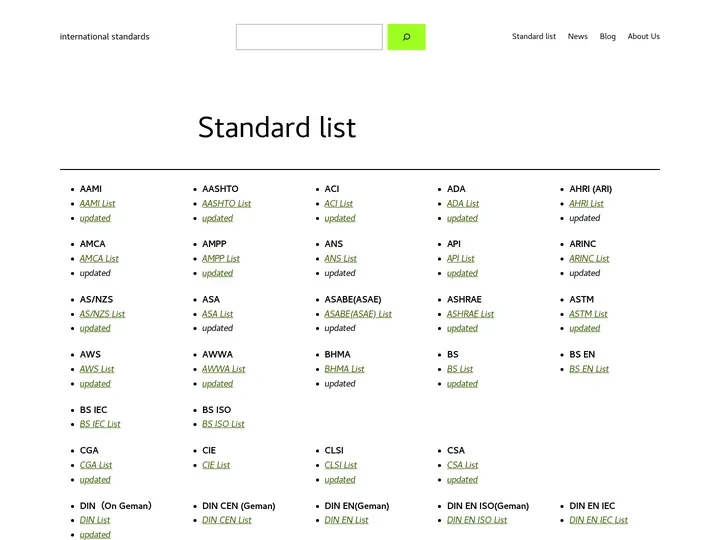Image resolution: width=720 pixels, height=540 pixels.
Task: Open the BS IEC List link
Action: 100,424
